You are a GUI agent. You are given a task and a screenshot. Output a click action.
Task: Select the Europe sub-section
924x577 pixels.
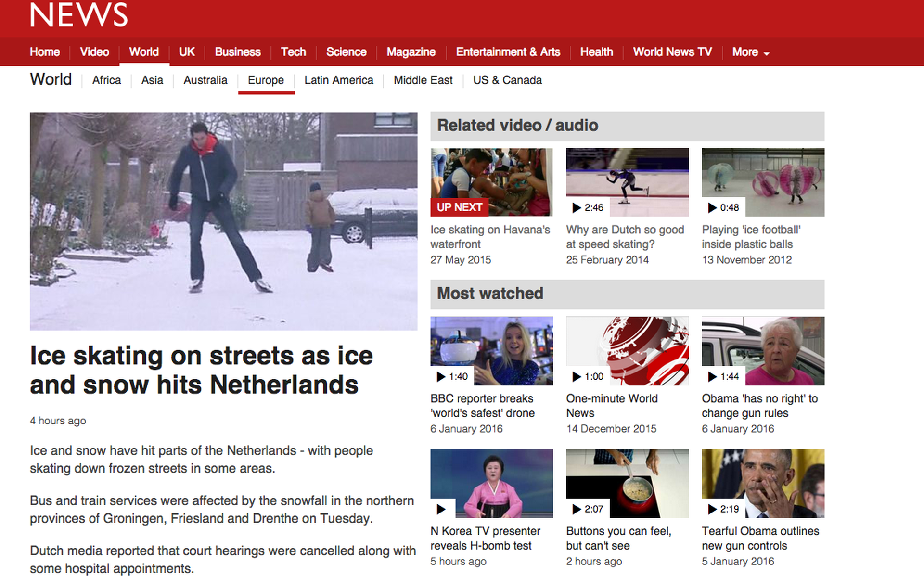266,80
